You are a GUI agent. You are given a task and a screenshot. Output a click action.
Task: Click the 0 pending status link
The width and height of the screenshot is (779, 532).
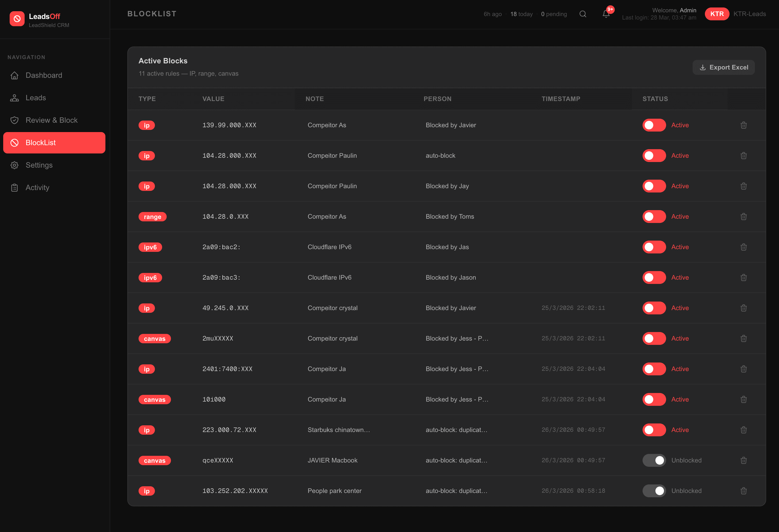554,14
